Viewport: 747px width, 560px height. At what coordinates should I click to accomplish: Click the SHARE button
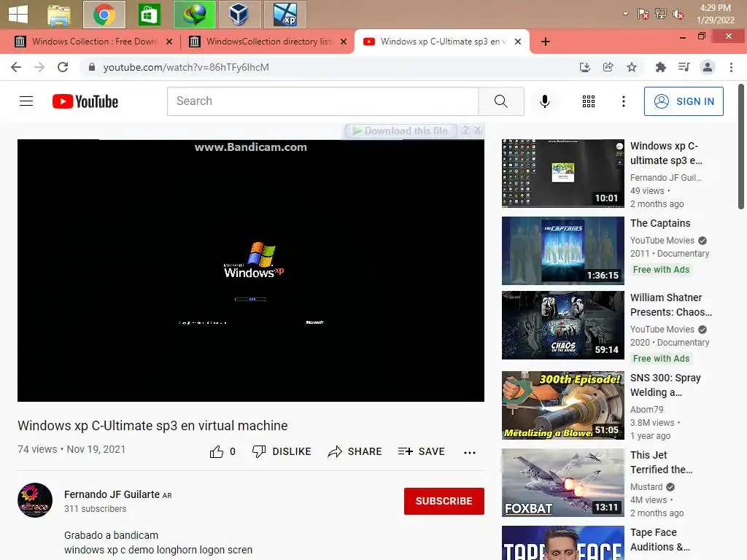(355, 451)
